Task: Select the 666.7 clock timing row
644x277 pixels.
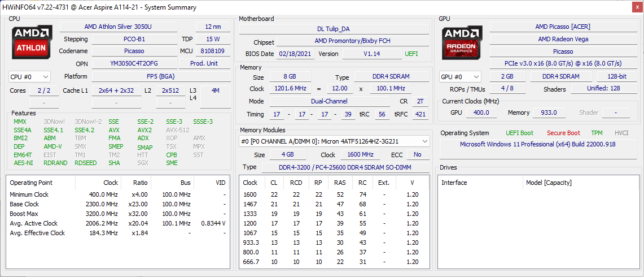Action: pyautogui.click(x=334, y=262)
